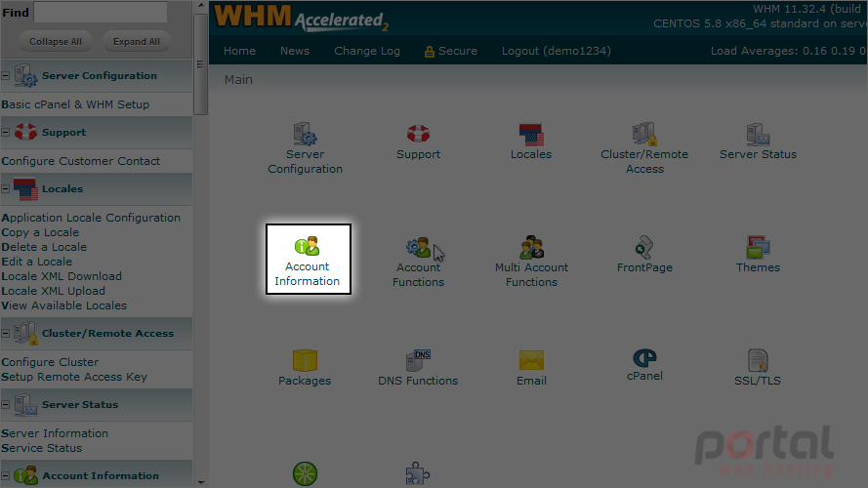This screenshot has height=488, width=868.
Task: Collapse the Account Information sidebar section
Action: pyautogui.click(x=6, y=475)
